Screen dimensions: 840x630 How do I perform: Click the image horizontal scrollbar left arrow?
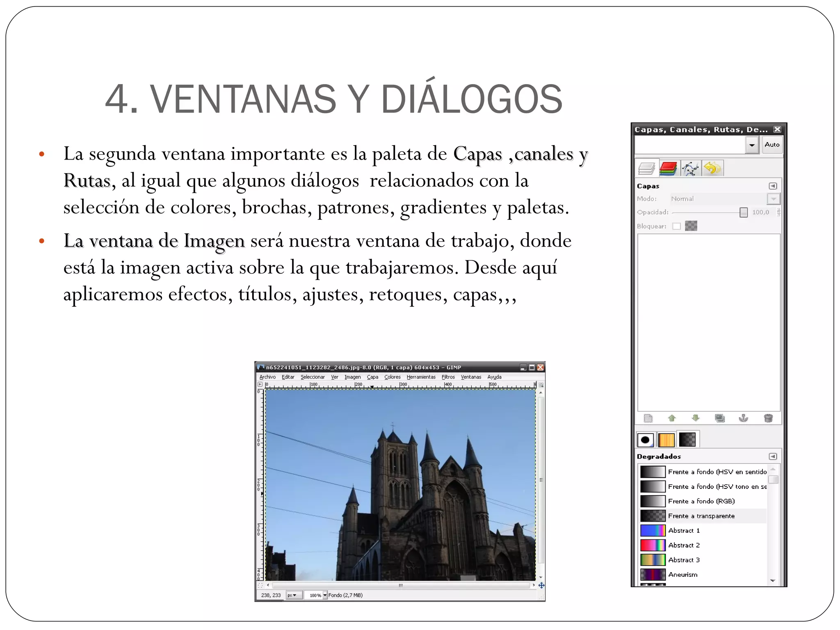point(268,585)
